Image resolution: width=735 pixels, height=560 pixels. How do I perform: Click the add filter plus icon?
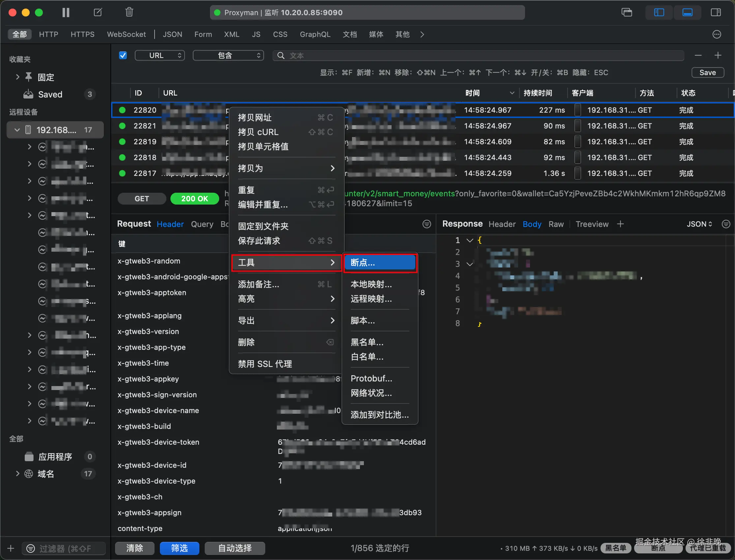[718, 55]
